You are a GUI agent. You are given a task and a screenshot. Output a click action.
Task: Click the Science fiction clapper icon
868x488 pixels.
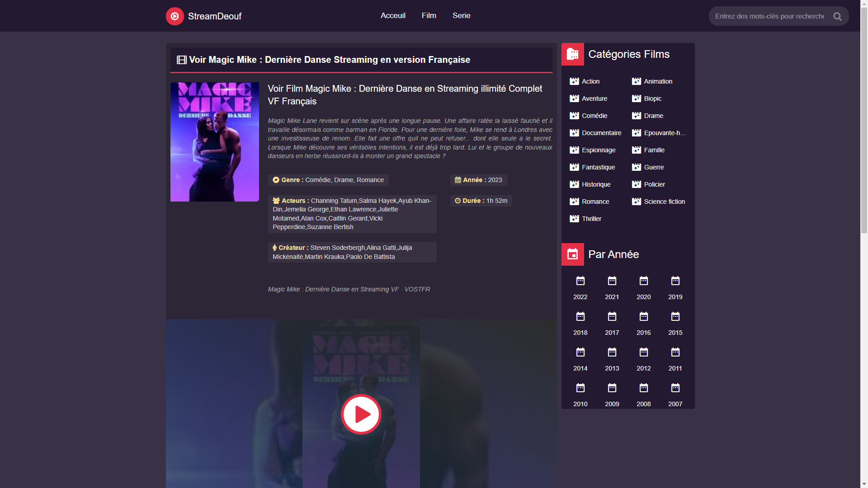pyautogui.click(x=637, y=202)
